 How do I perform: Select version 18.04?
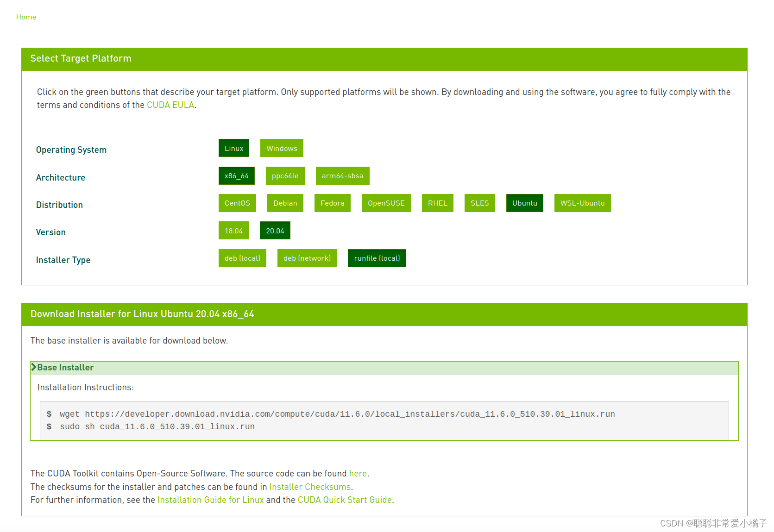[x=233, y=231]
